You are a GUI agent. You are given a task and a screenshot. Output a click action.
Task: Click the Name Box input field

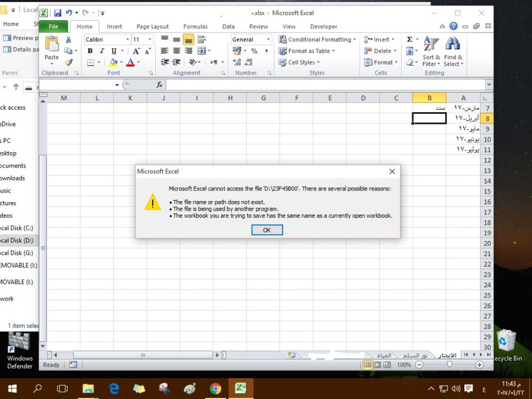[77, 85]
